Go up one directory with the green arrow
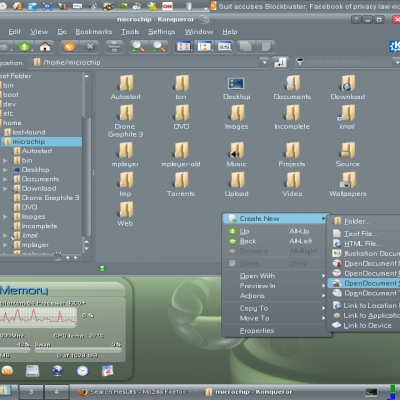This screenshot has width=400, height=400. 24,47
